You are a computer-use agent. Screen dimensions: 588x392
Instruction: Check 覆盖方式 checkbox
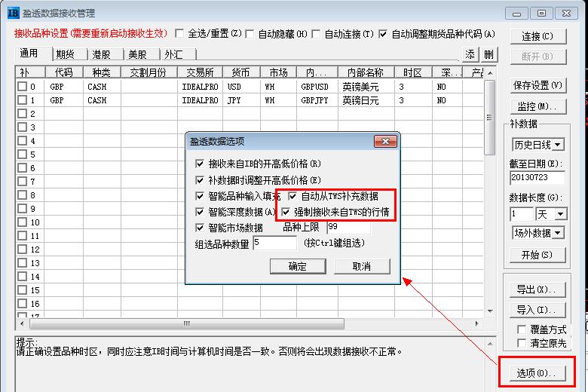(521, 329)
